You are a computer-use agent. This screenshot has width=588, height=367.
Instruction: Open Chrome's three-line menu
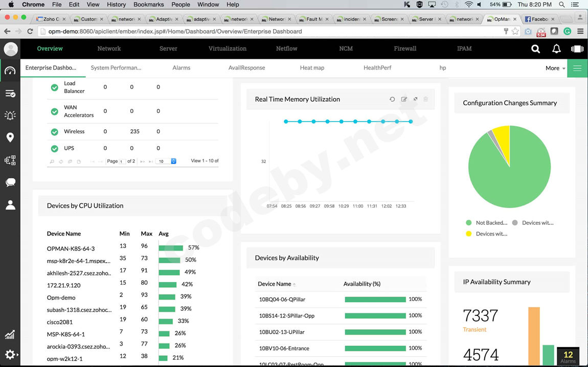point(580,32)
